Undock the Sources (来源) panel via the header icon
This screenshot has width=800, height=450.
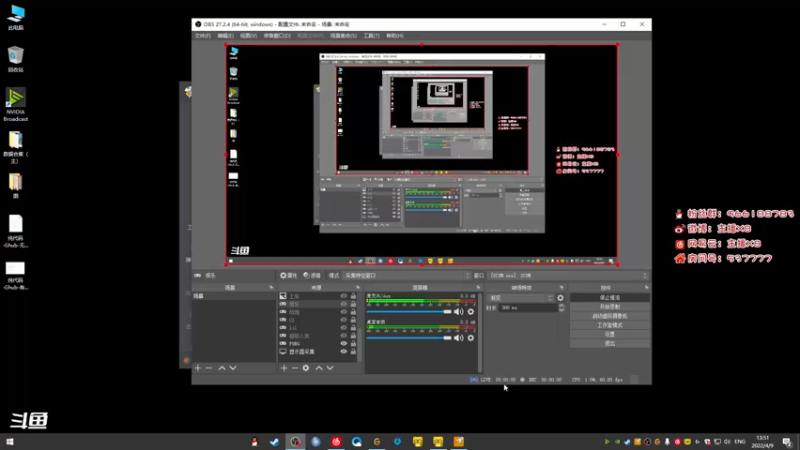358,288
